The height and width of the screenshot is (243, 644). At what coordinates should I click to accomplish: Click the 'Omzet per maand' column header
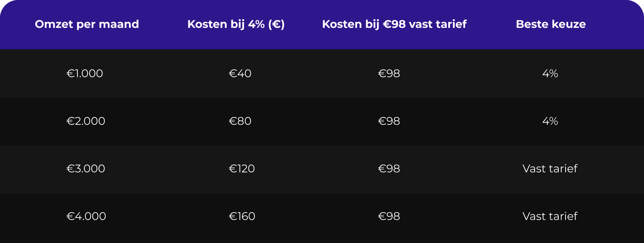(x=87, y=24)
